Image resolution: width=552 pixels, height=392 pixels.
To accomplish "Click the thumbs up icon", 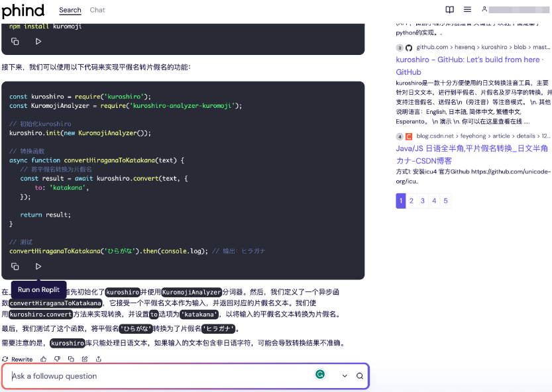I will point(43,360).
